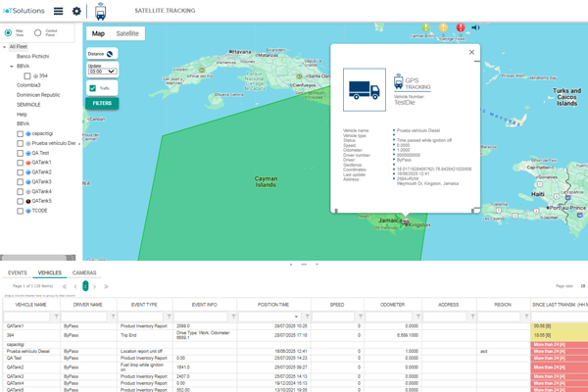Open filter operator for Event Type column
This screenshot has width=588, height=392.
170,317
